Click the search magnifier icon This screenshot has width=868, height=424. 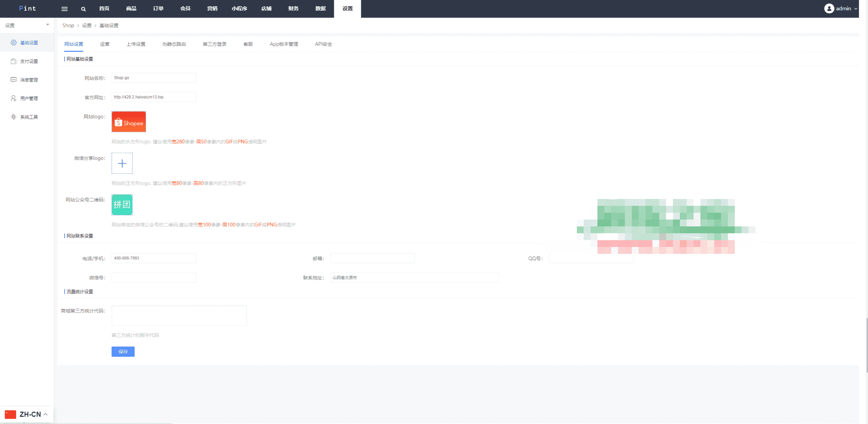pyautogui.click(x=83, y=9)
